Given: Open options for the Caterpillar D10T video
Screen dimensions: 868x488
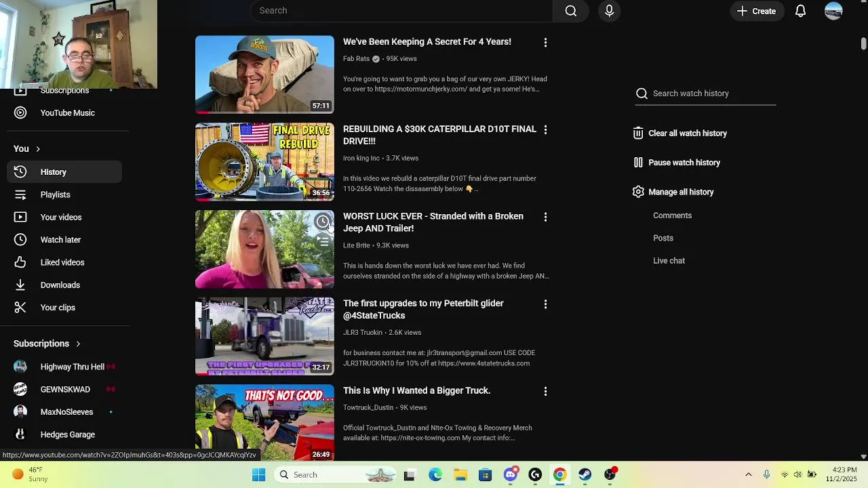Looking at the screenshot, I should pyautogui.click(x=545, y=130).
